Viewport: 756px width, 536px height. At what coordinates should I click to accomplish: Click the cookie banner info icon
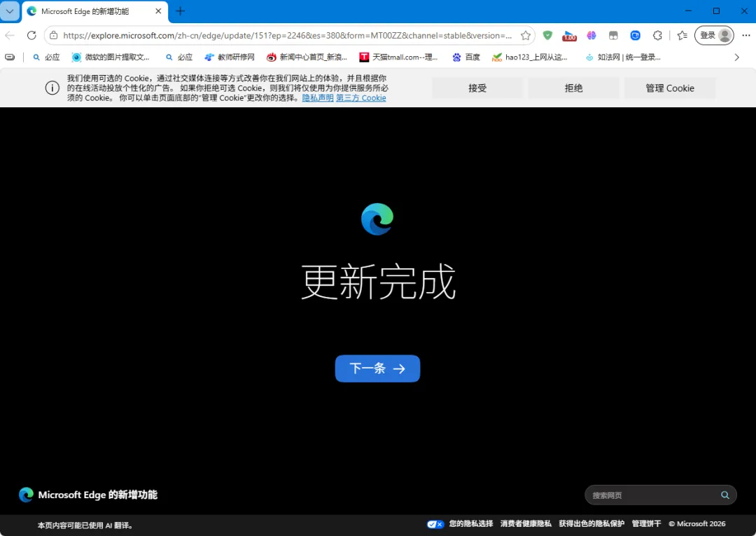coord(52,88)
